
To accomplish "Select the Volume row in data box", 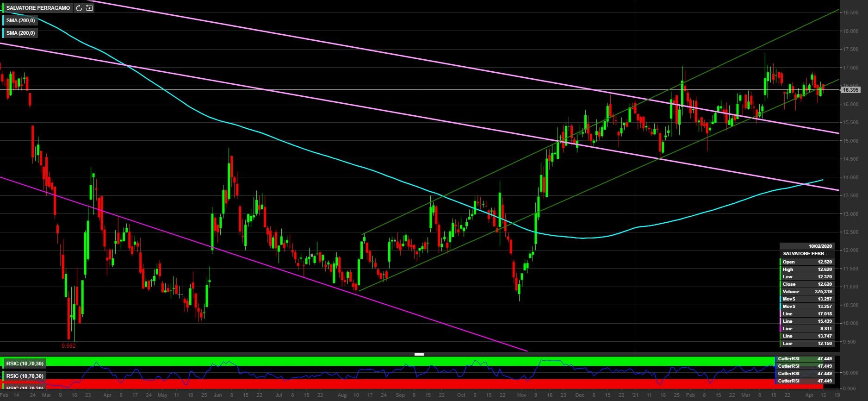I will pos(807,292).
